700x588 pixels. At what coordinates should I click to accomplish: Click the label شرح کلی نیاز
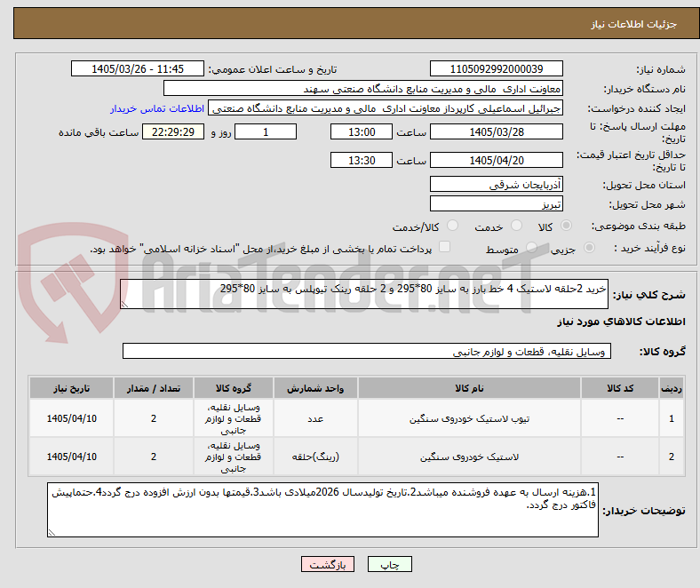(x=649, y=295)
